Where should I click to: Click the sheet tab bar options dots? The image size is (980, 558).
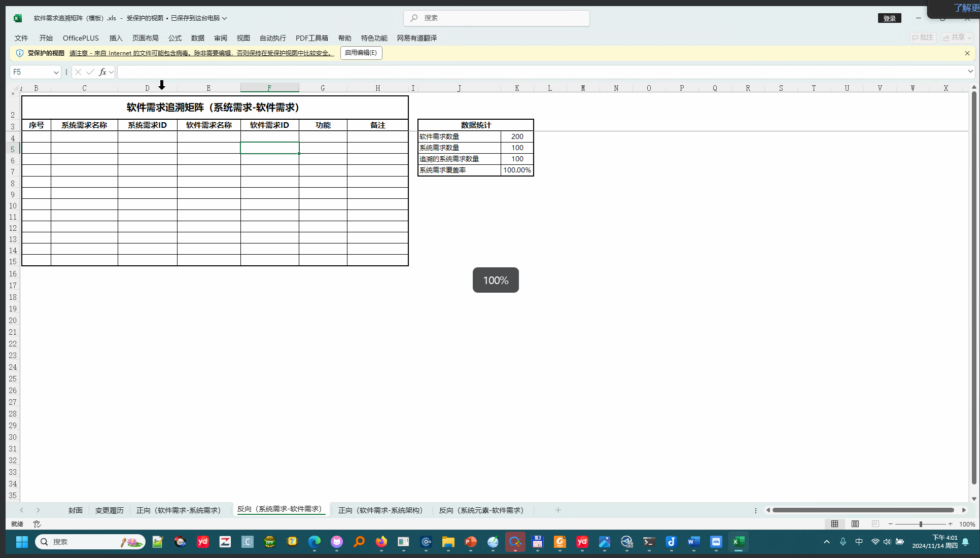click(756, 510)
